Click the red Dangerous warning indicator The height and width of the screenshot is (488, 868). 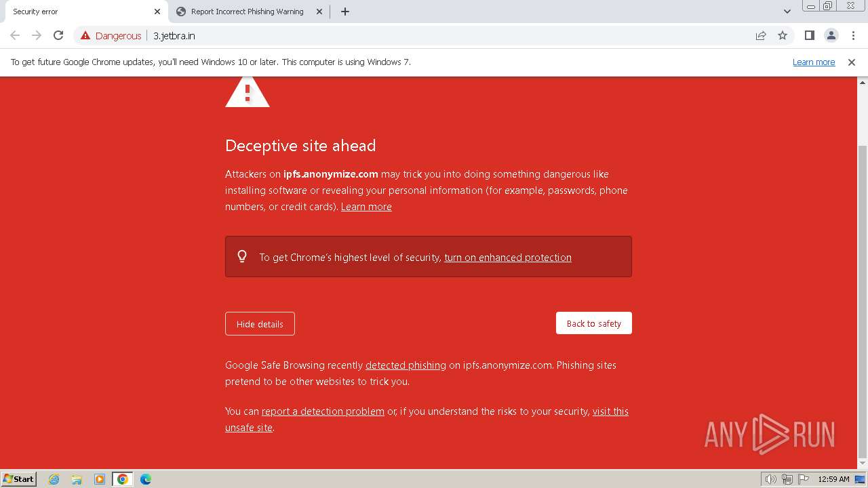click(x=111, y=36)
